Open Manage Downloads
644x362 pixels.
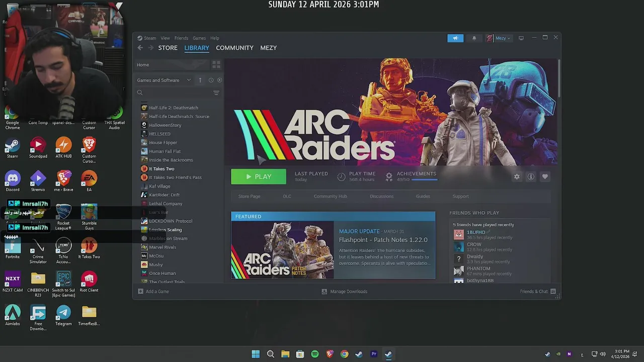coord(345,292)
